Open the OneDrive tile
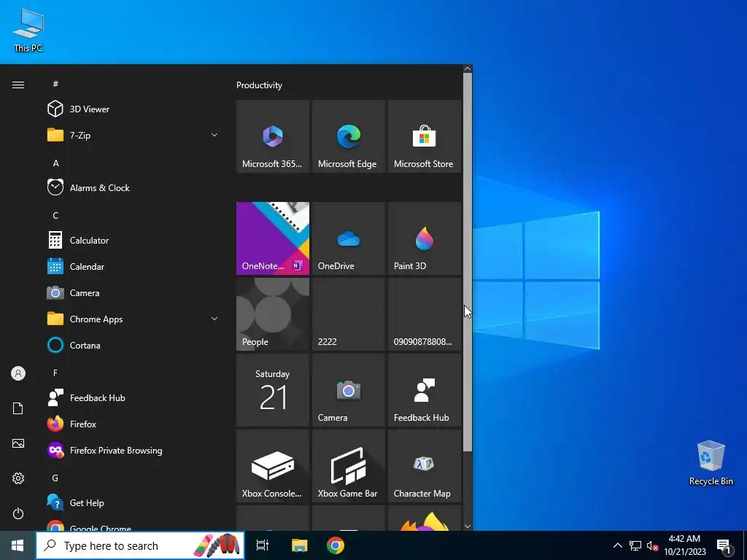Image resolution: width=747 pixels, height=560 pixels. tap(348, 238)
